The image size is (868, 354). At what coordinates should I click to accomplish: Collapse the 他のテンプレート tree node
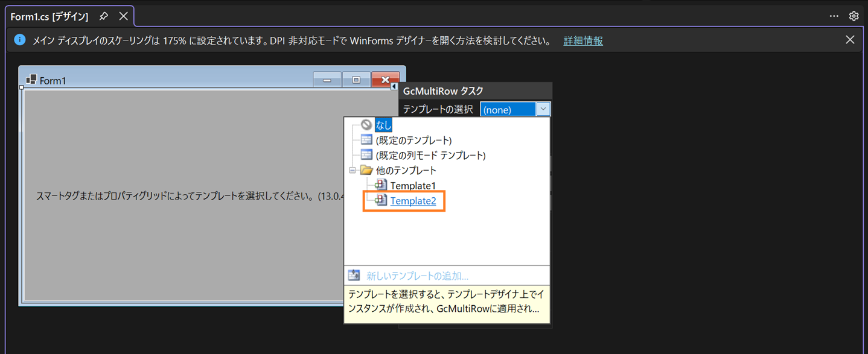click(x=353, y=170)
